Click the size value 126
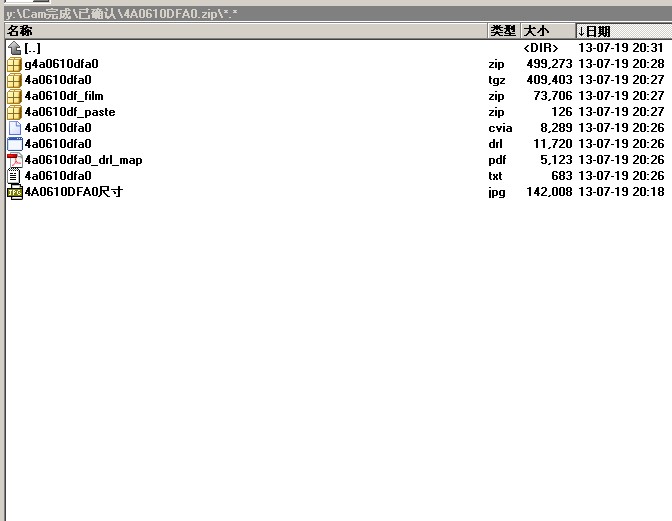 click(x=562, y=112)
